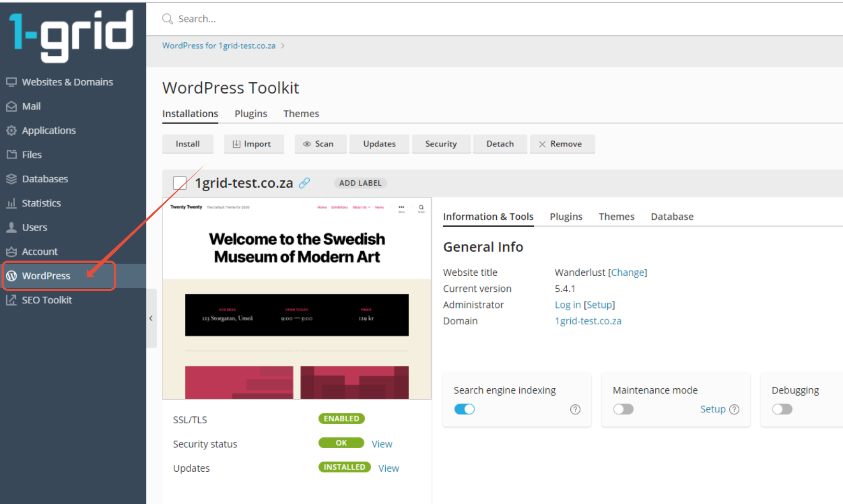Click the Applications gear icon
Image resolution: width=843 pixels, height=504 pixels.
11,130
